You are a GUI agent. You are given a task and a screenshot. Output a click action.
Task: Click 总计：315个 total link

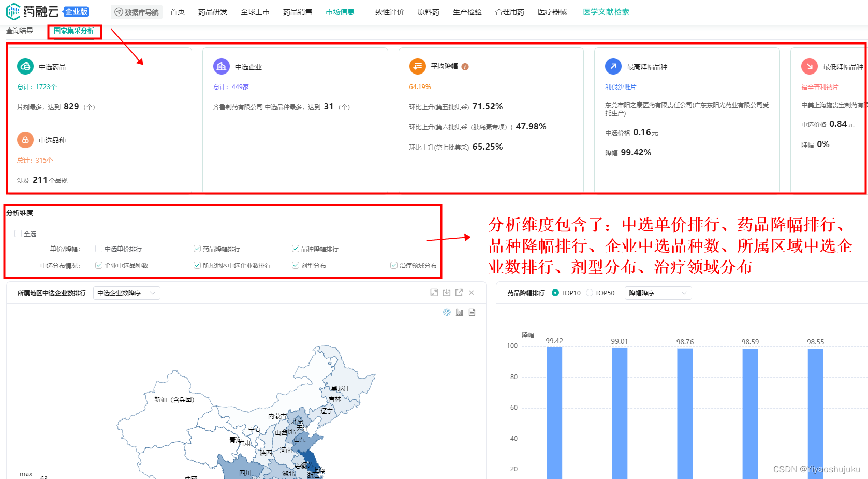click(35, 161)
